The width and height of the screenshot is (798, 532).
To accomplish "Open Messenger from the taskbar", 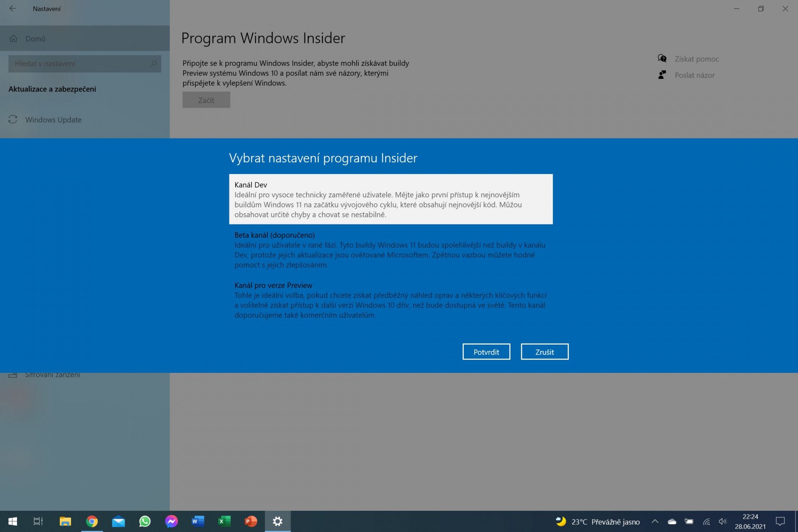I will point(171,521).
